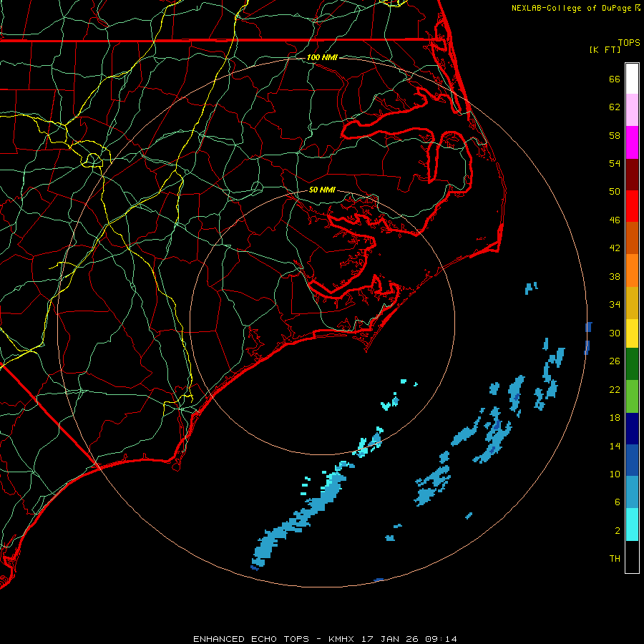Click the yellow 30 kft legend swatch
Screen dimensions: 644x644
tap(632, 333)
